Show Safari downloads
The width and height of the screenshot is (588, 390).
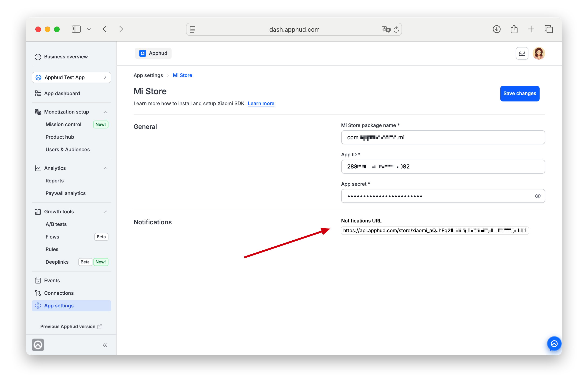coord(497,29)
